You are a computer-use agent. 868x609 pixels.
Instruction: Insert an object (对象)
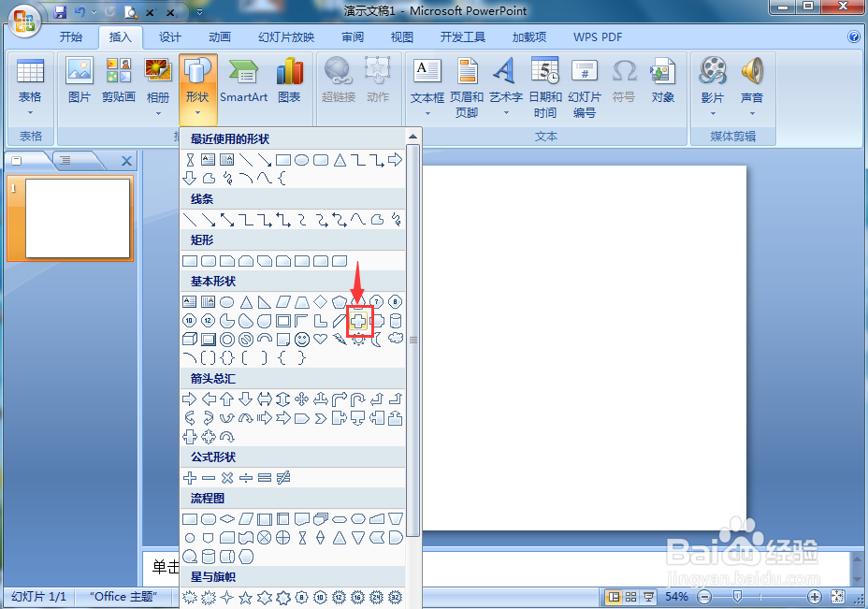click(662, 80)
